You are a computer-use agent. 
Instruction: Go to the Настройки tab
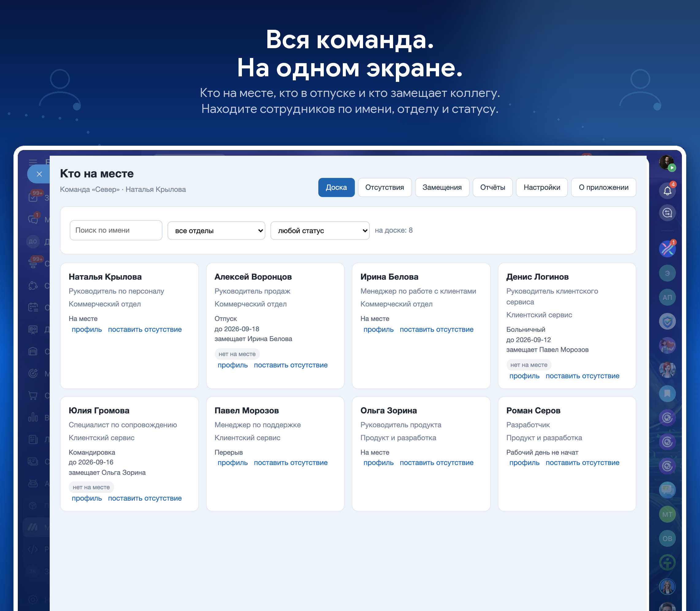pyautogui.click(x=541, y=187)
